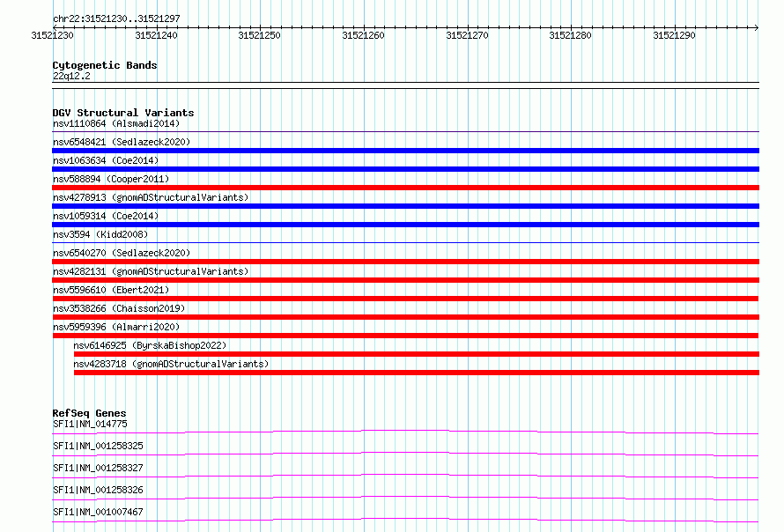Click ruler position 31521250
This screenshot has width=784, height=532.
tap(260, 35)
